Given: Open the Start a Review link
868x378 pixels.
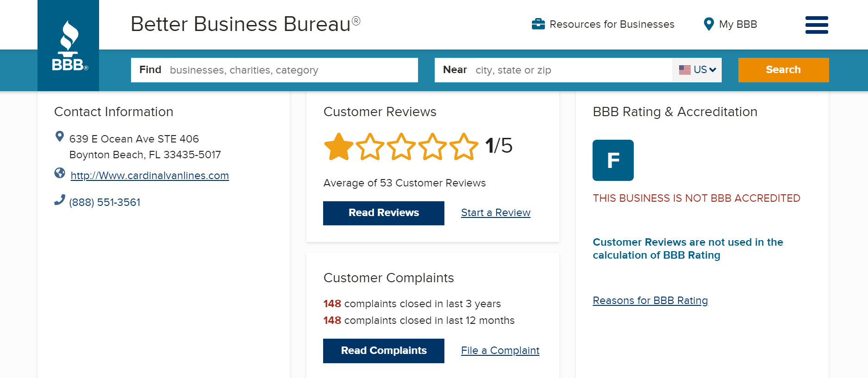Looking at the screenshot, I should [x=495, y=213].
